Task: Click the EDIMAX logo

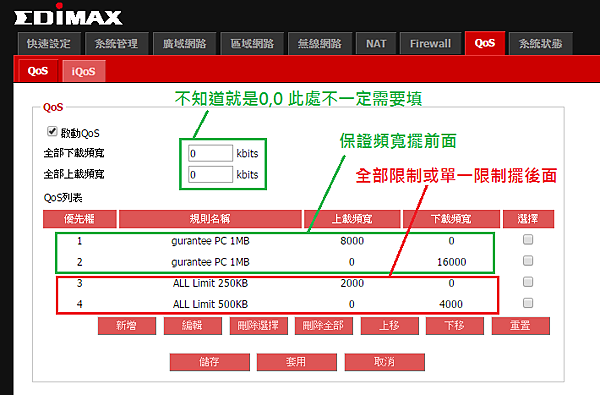Action: [68, 15]
